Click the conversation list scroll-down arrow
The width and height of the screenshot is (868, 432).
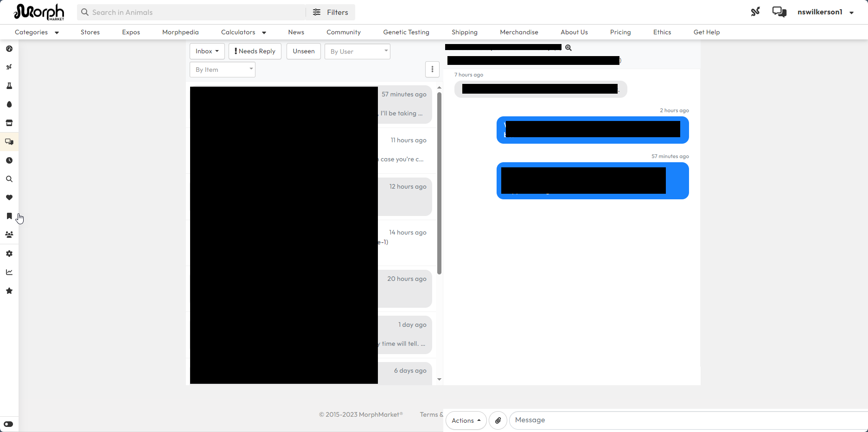coord(439,380)
